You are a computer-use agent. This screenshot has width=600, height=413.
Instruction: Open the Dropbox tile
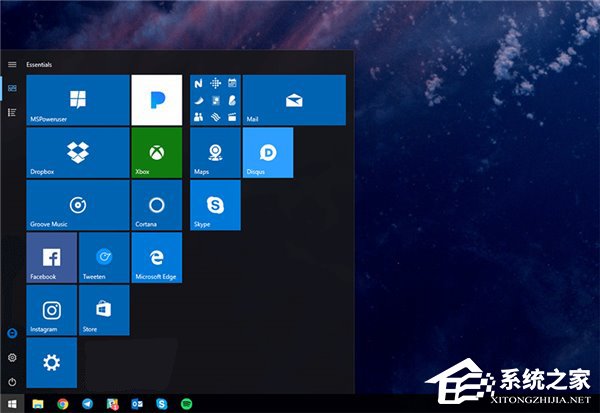click(78, 153)
